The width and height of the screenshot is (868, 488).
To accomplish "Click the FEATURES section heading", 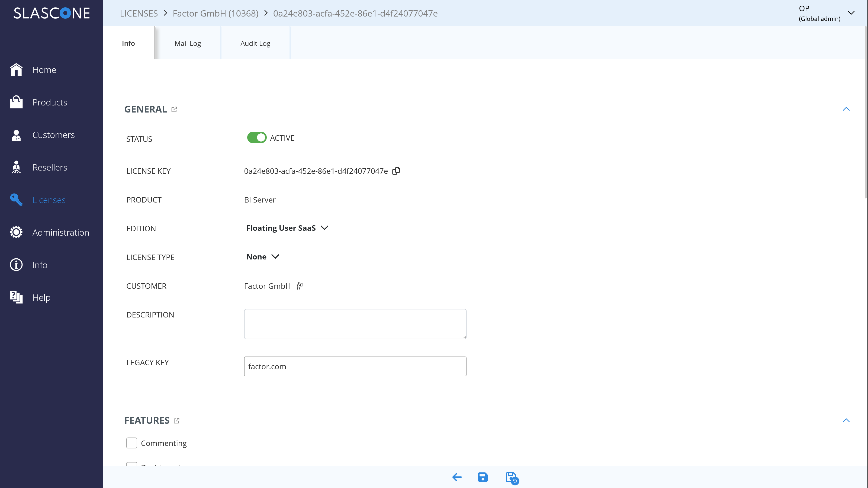I will (147, 420).
